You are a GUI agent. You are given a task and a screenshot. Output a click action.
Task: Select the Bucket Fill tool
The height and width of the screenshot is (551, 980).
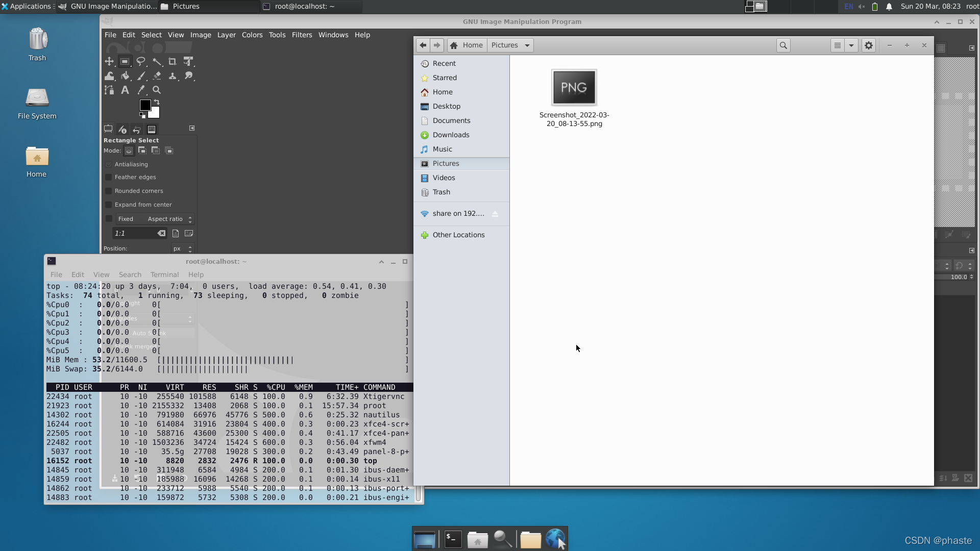126,76
